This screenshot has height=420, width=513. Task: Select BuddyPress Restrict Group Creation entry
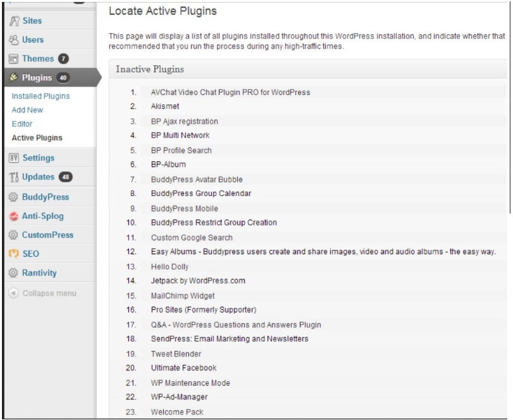pos(214,223)
